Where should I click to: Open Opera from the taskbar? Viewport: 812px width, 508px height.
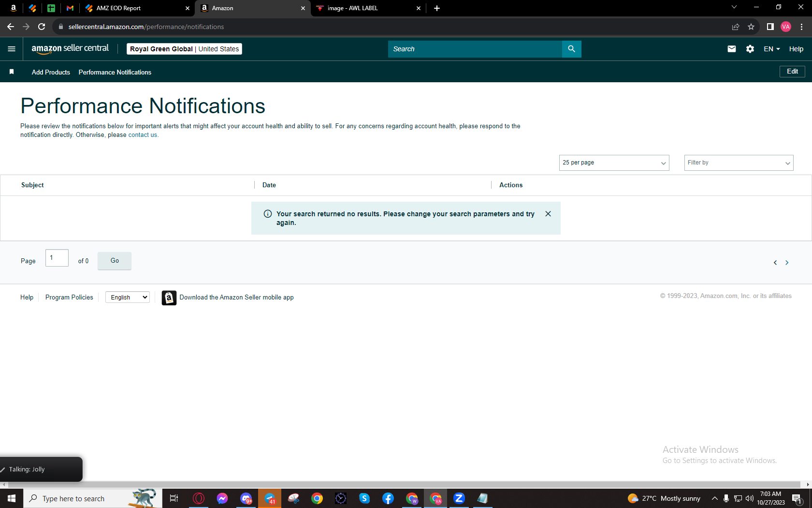click(199, 498)
